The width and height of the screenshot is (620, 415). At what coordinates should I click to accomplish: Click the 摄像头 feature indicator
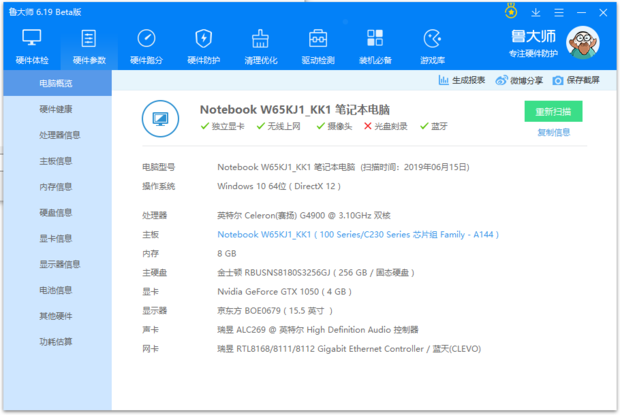(334, 126)
